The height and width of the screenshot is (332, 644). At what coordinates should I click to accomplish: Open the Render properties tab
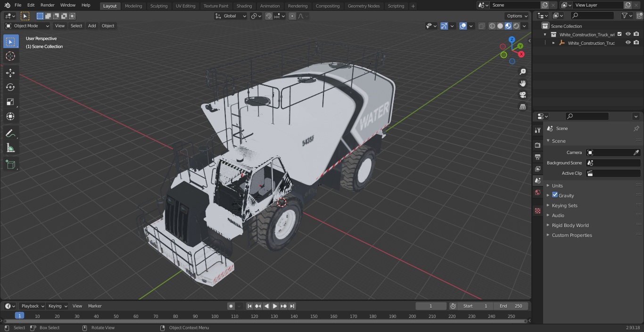537,145
